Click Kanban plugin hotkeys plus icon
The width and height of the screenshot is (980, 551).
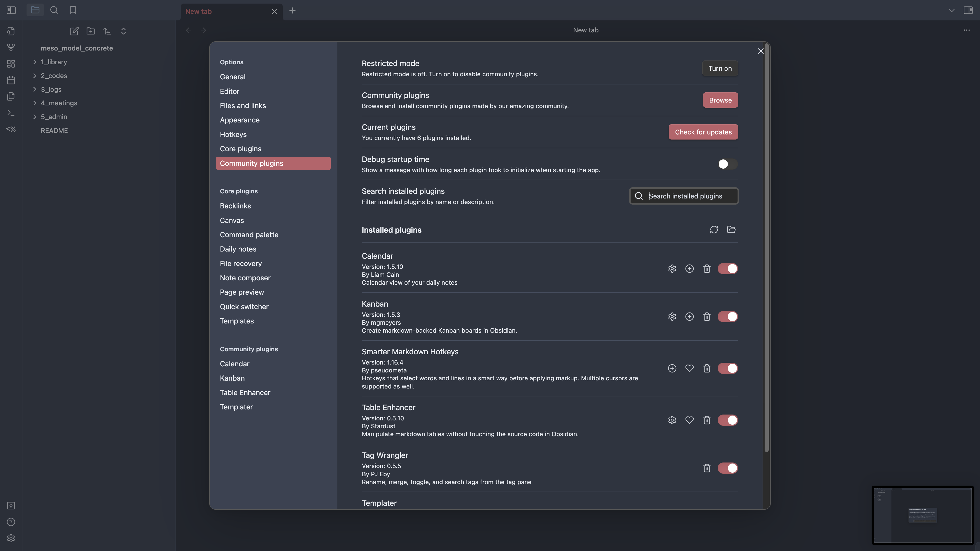(x=689, y=317)
